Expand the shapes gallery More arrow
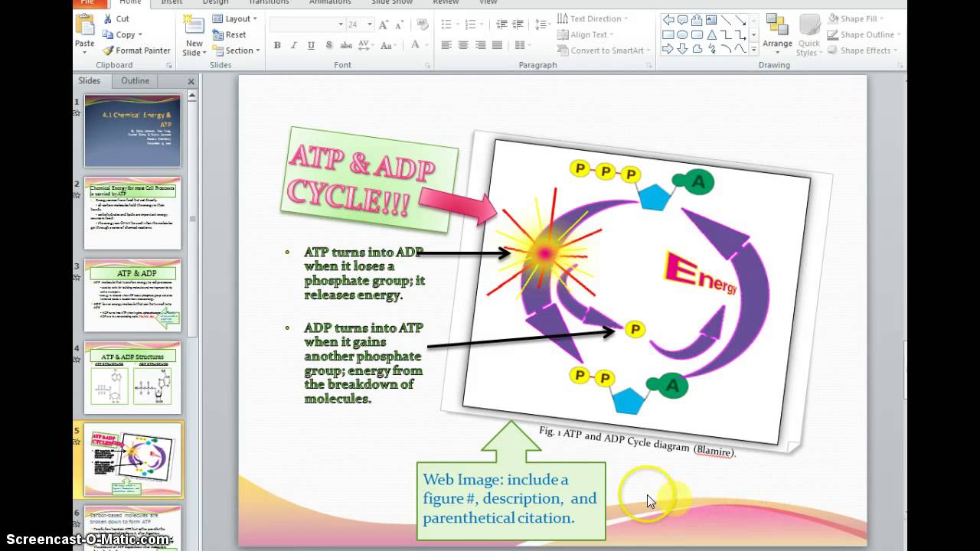The height and width of the screenshot is (551, 980). (x=754, y=50)
